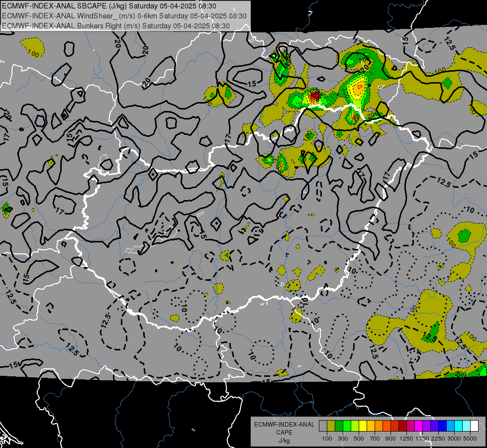Click the legend value 900
Image resolution: width=487 pixels, height=448 pixels.
[x=390, y=439]
